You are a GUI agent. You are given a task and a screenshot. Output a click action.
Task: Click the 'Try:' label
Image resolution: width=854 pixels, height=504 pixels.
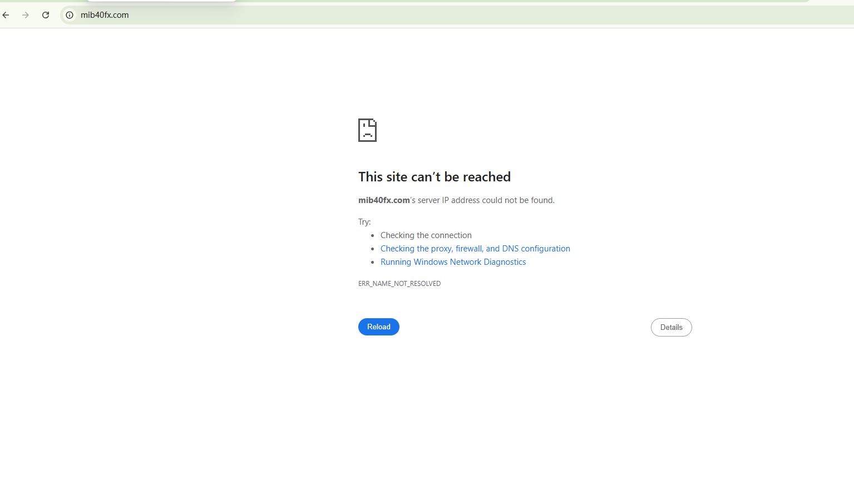364,222
